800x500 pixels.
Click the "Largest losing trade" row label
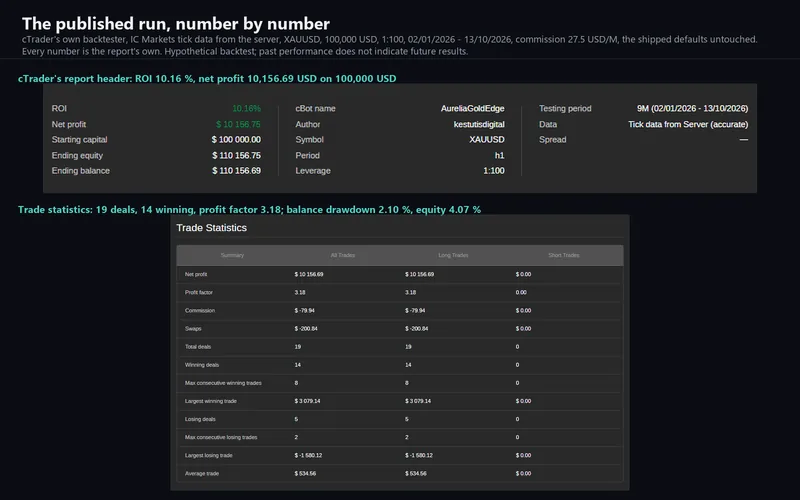208,456
